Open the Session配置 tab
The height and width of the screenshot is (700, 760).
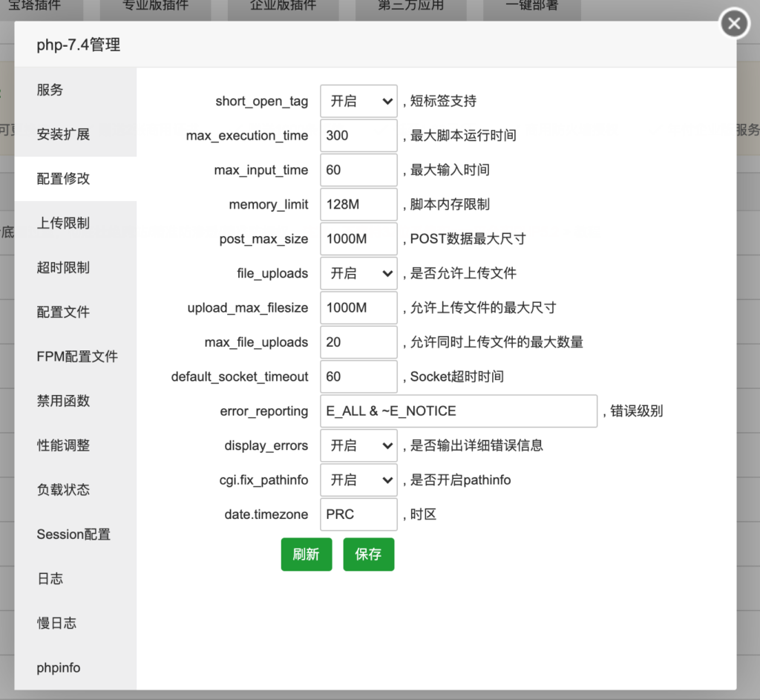pos(73,534)
